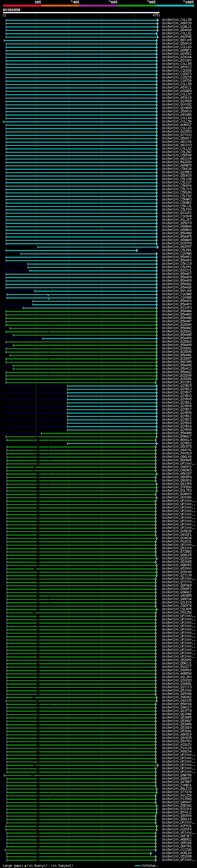197x868 pixels.
Task: Open hit UniRef100_Q5UHI4
Action: tap(177, 43)
